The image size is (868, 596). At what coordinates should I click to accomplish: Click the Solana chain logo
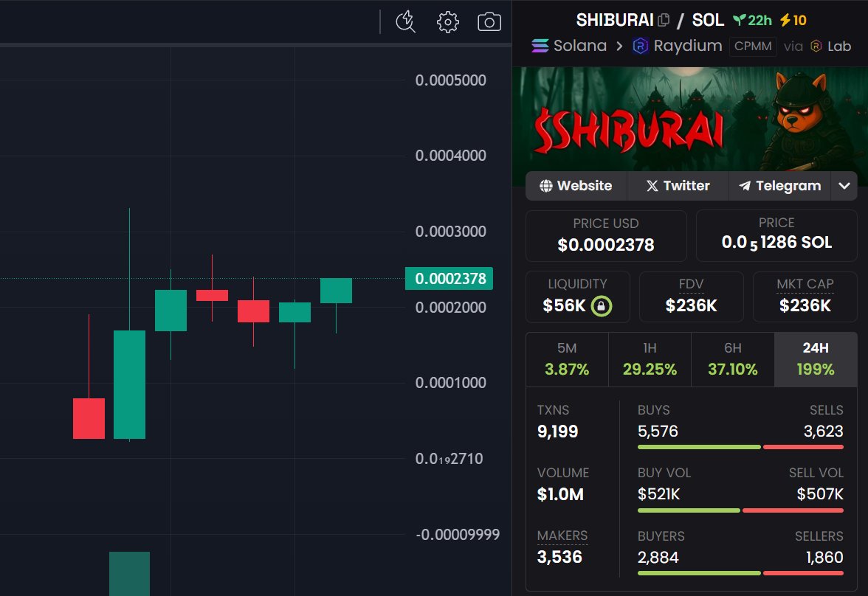(x=540, y=46)
